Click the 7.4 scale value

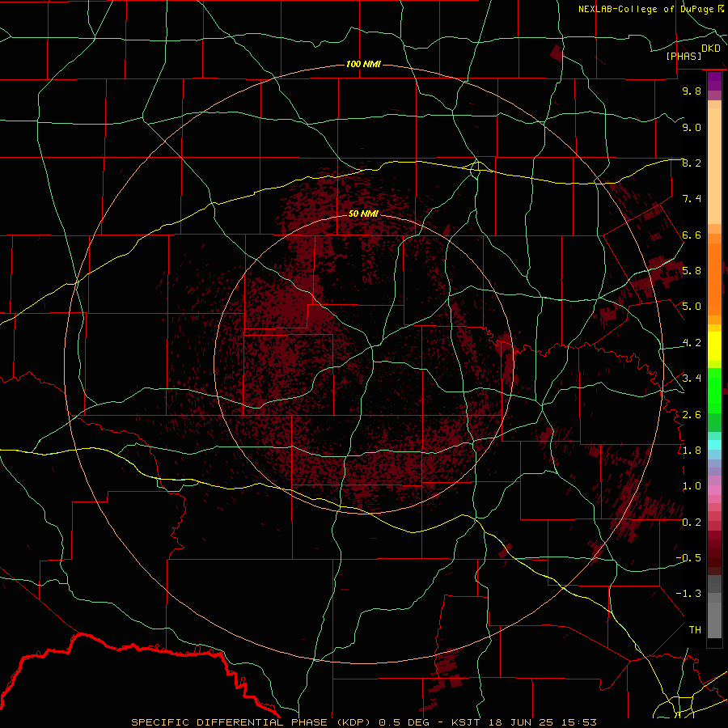[x=692, y=199]
